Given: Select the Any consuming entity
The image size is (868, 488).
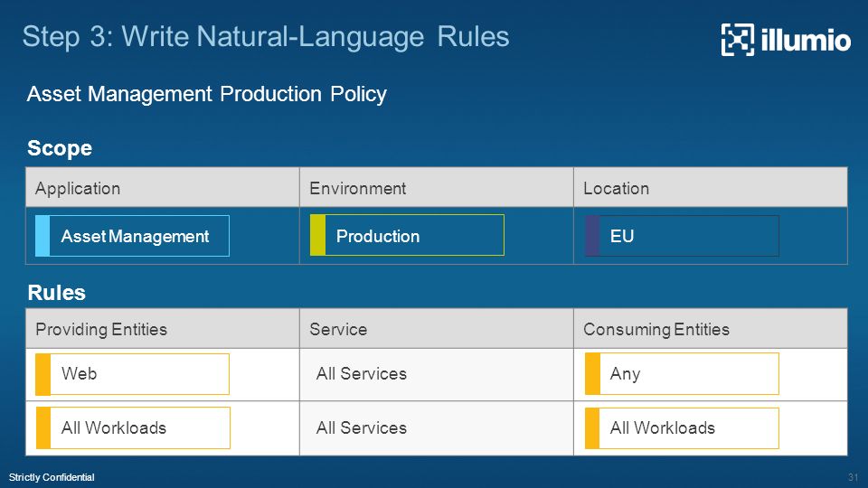Looking at the screenshot, I should (x=682, y=374).
